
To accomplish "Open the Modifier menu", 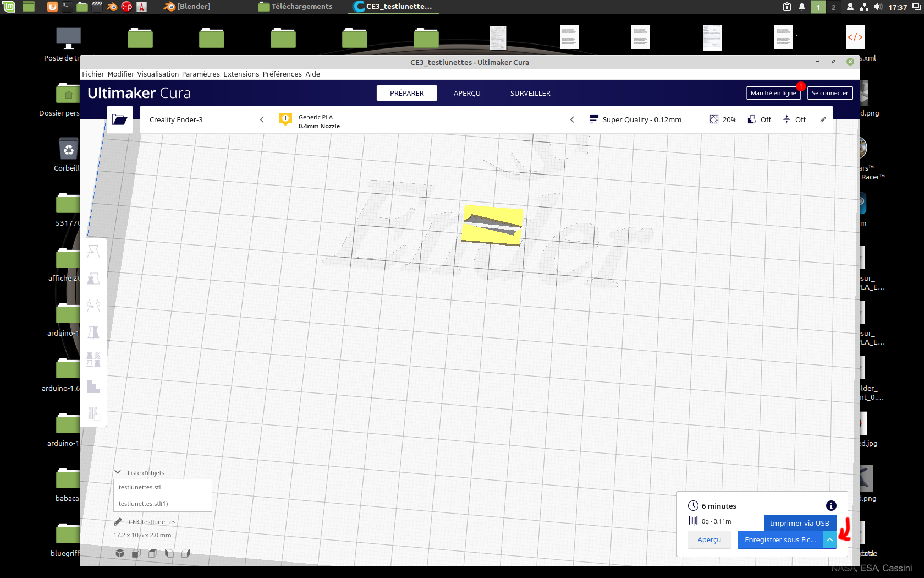I will [x=121, y=74].
